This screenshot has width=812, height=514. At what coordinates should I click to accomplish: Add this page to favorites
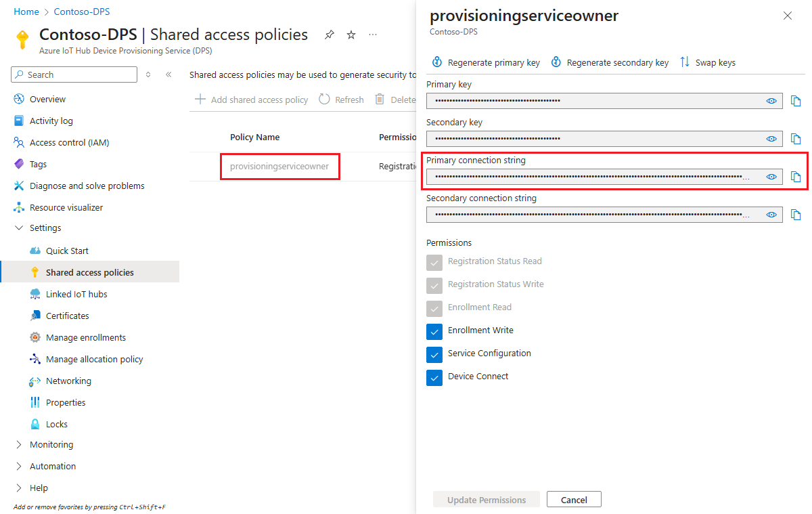click(351, 35)
